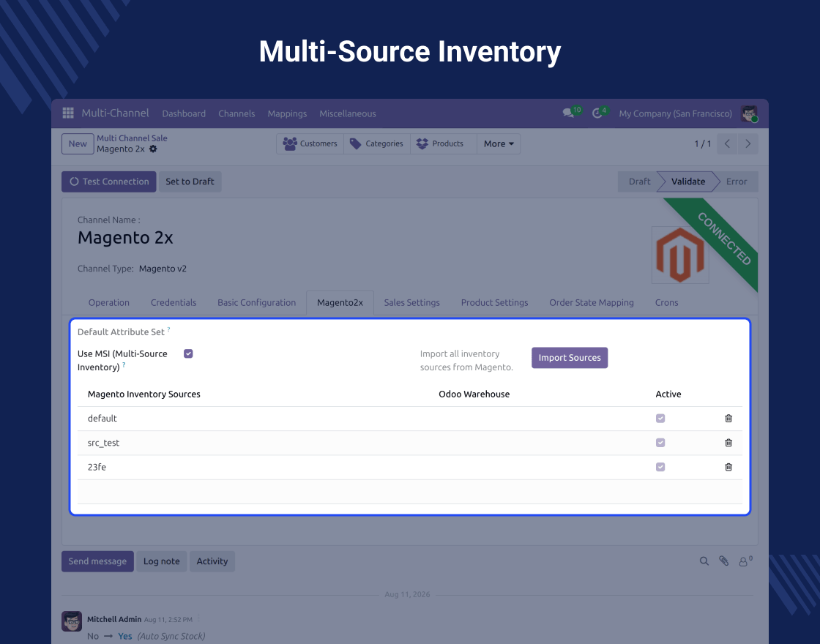Open company switcher My Company (San Francisco)
820x644 pixels.
(675, 113)
